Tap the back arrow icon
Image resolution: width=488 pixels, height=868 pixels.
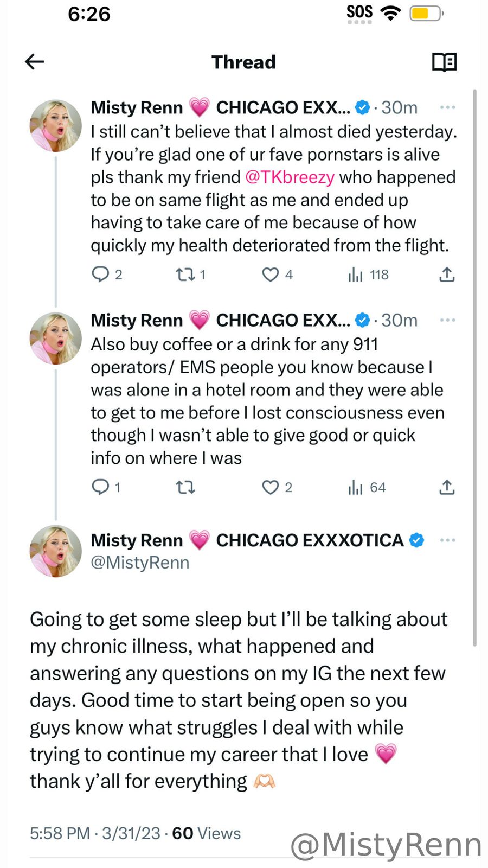(35, 62)
